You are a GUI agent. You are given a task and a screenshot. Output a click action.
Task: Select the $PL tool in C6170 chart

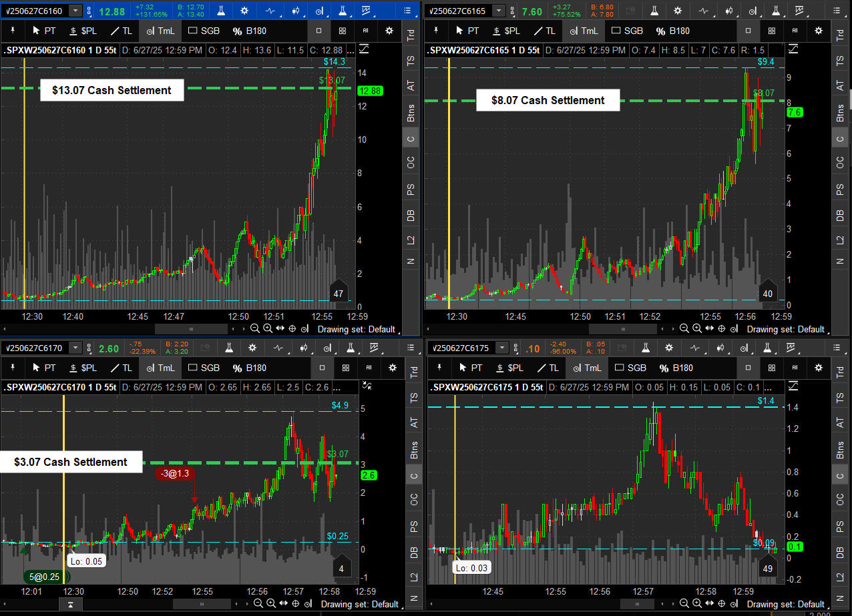(x=83, y=368)
